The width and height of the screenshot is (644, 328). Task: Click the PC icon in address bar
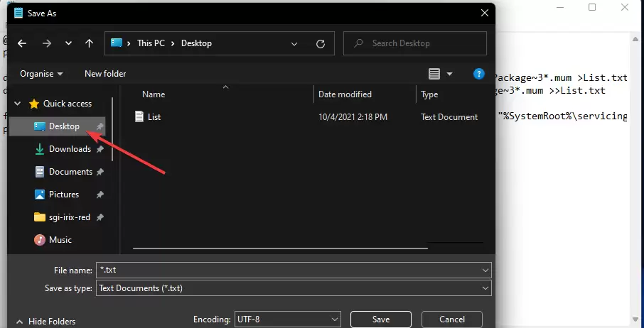click(117, 43)
